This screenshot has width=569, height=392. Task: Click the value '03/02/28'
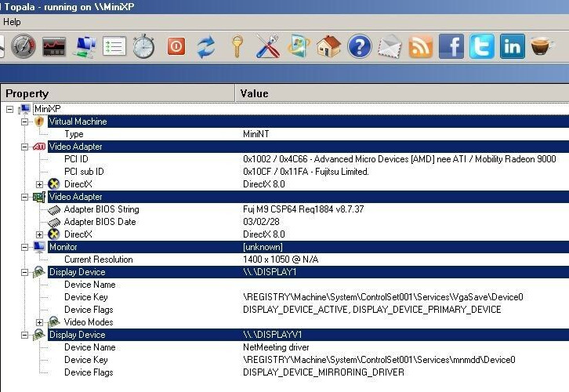click(261, 222)
